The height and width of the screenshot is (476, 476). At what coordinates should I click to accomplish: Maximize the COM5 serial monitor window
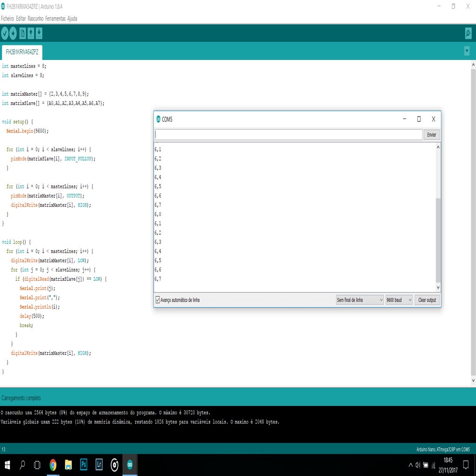[x=419, y=119]
